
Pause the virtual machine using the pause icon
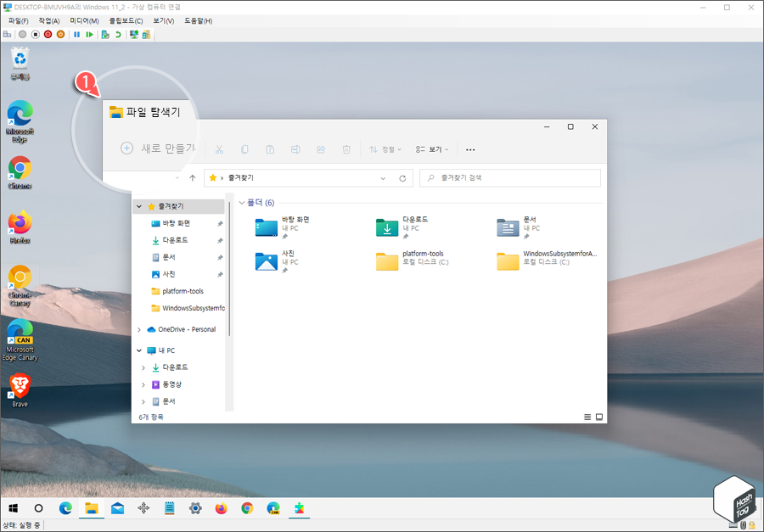(76, 34)
